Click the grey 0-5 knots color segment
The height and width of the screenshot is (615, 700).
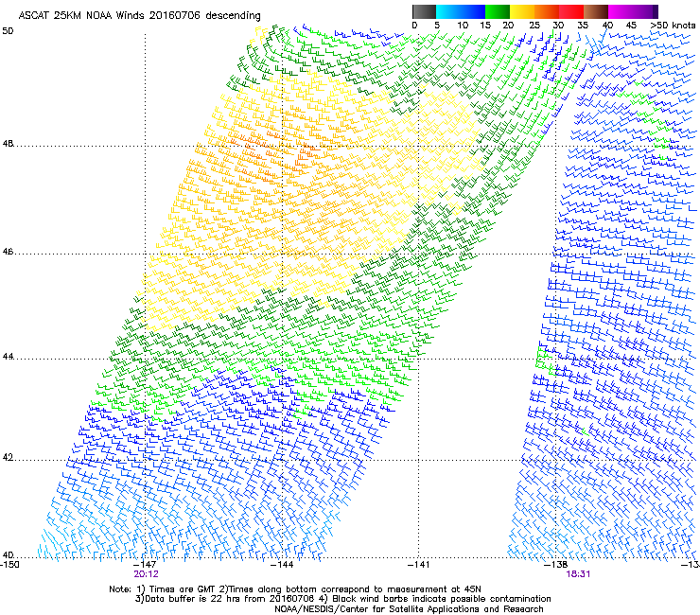click(x=424, y=11)
